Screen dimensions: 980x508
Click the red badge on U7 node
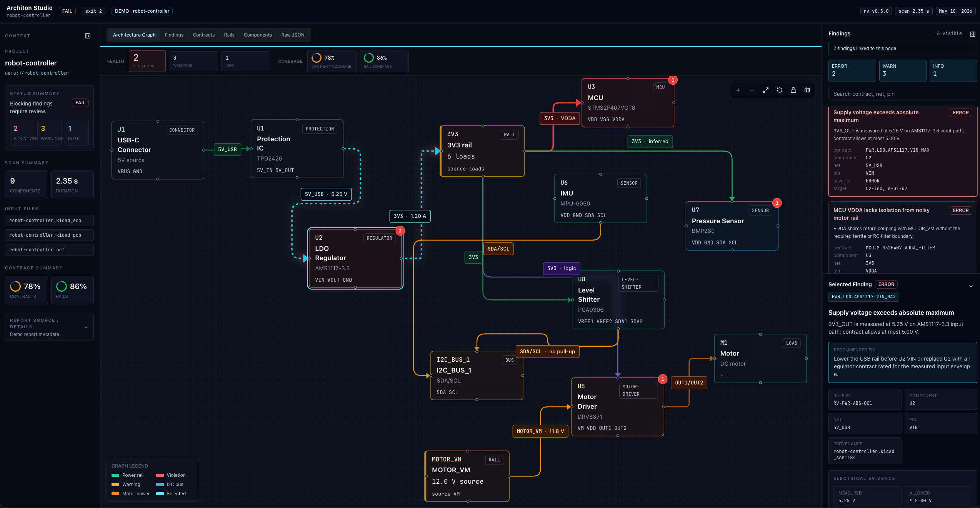click(x=777, y=203)
